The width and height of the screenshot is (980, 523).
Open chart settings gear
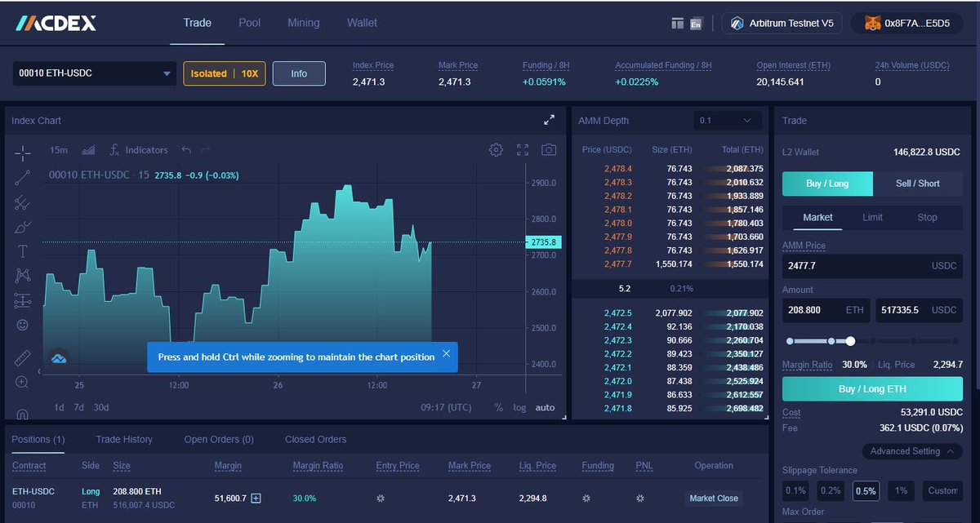496,150
